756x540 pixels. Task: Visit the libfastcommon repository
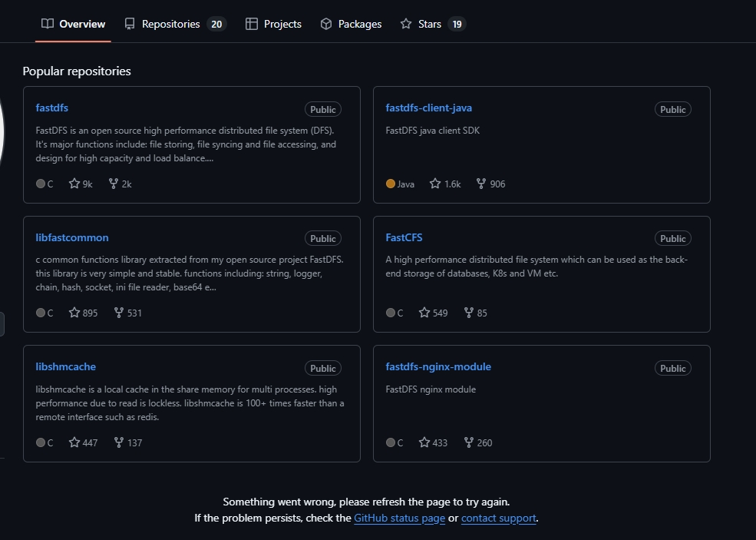point(72,237)
